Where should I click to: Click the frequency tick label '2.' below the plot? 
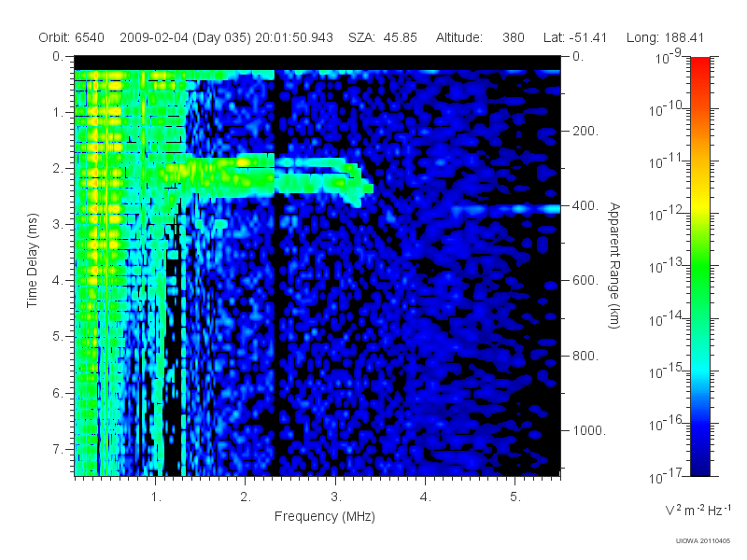246,497
